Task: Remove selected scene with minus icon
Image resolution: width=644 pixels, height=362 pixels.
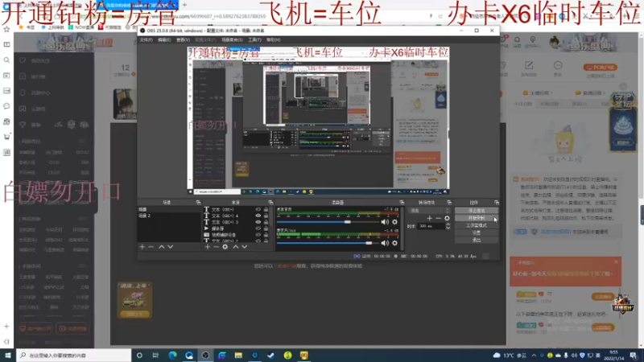Action: pyautogui.click(x=151, y=247)
